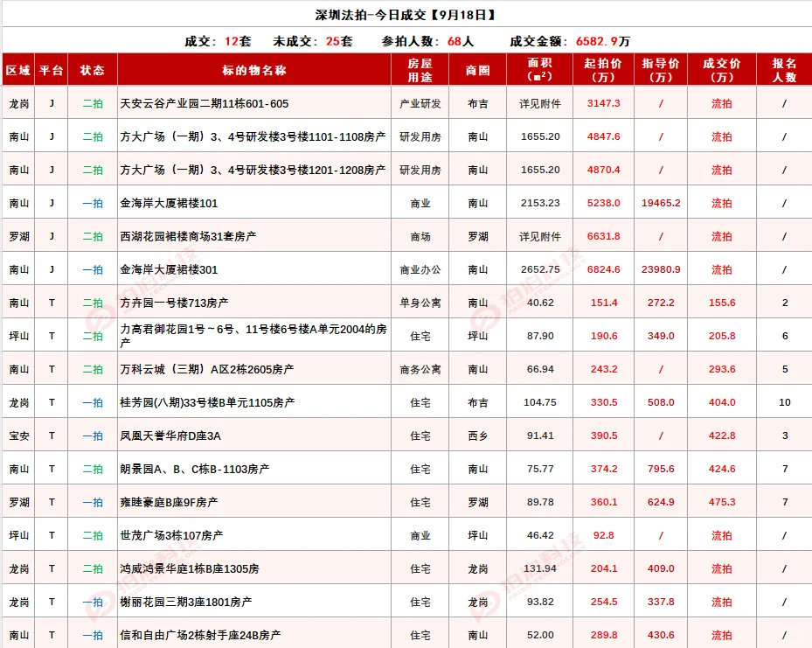Click the 标的物名称 column header

coord(253,70)
